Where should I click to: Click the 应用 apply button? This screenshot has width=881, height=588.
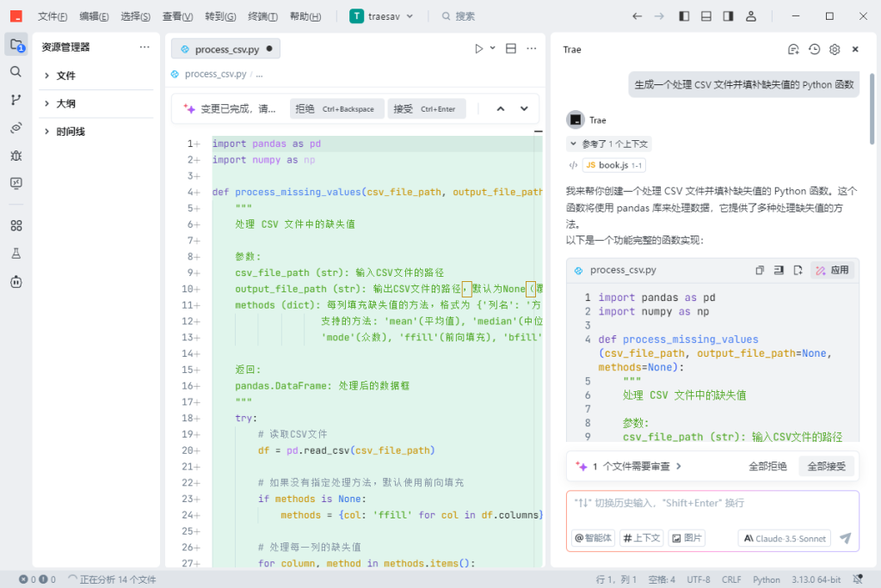tap(833, 270)
